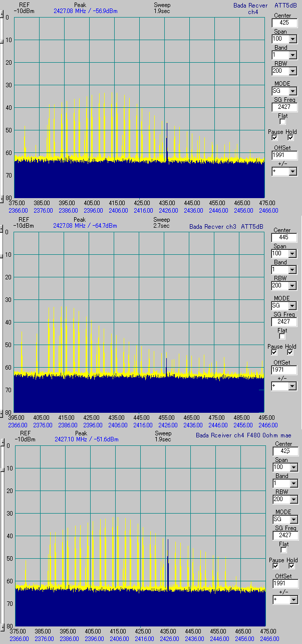The height and width of the screenshot is (644, 302).
Task: Expand the Band dropdown in the middle ch3 panel
Action: 292,270
